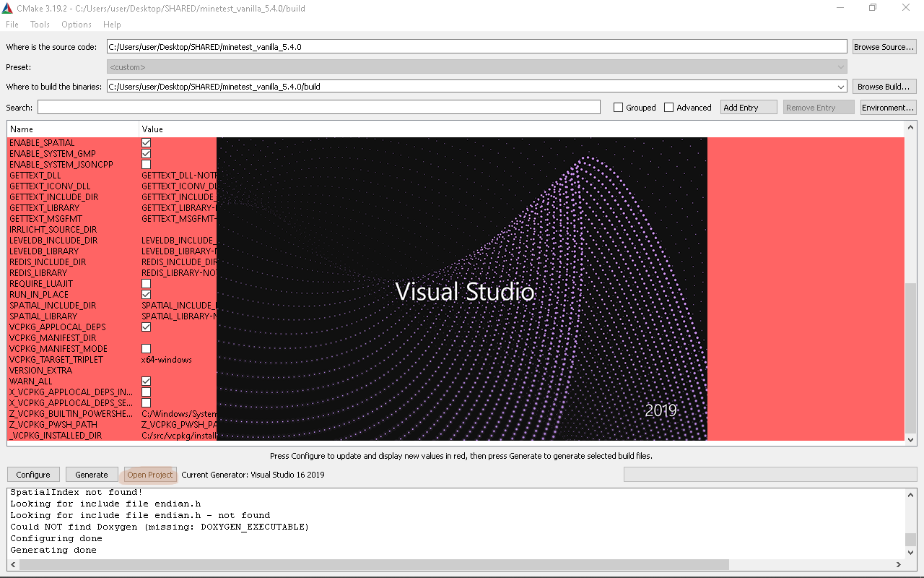
Task: Click the x64-windows value cell
Action: (x=167, y=360)
